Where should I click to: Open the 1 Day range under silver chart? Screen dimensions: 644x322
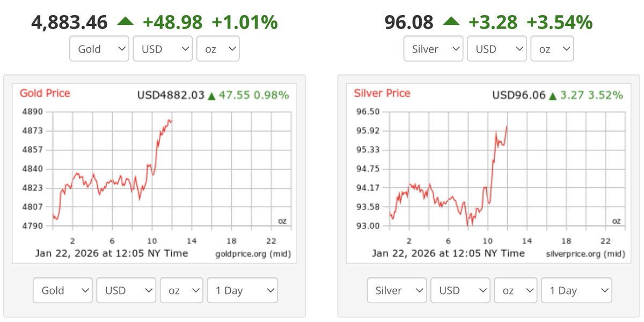576,290
